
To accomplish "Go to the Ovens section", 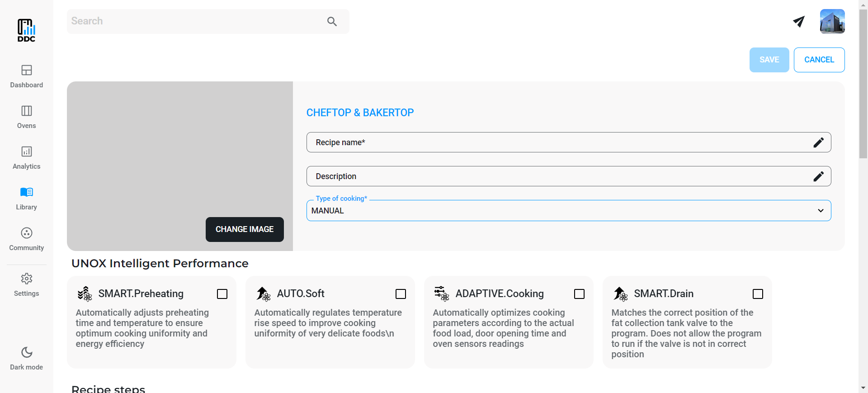I will (x=27, y=117).
